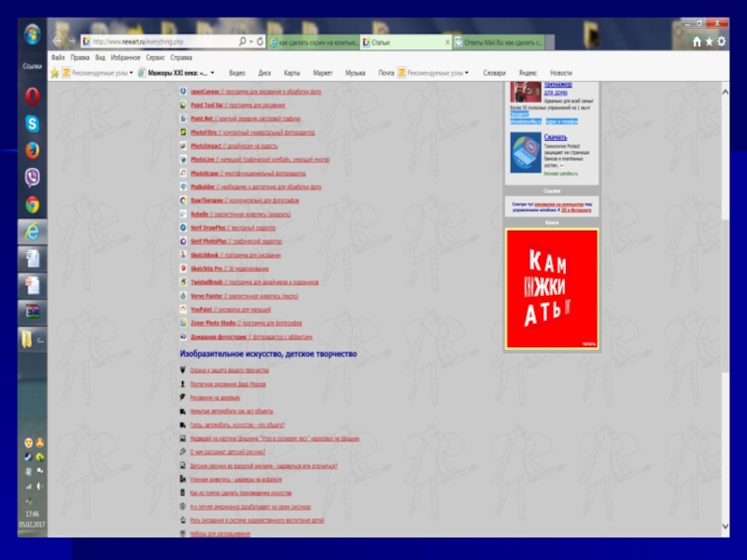Click the openCanvas program icon

click(x=183, y=91)
